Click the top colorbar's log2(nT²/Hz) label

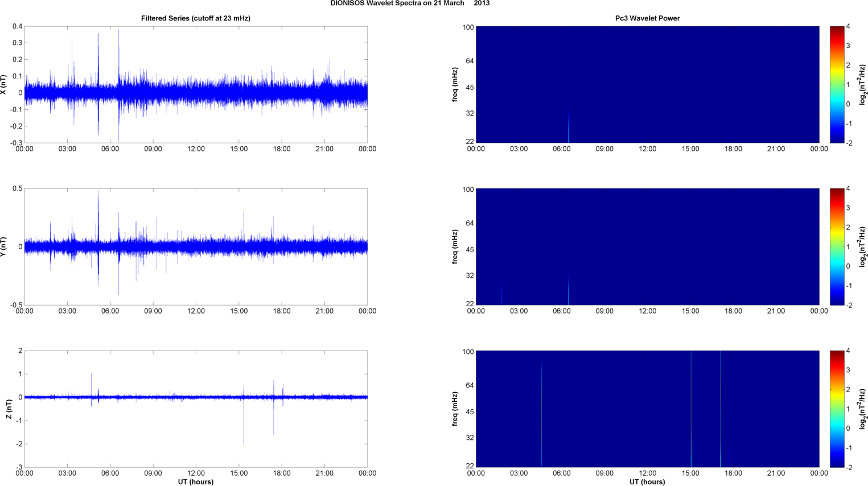point(863,85)
